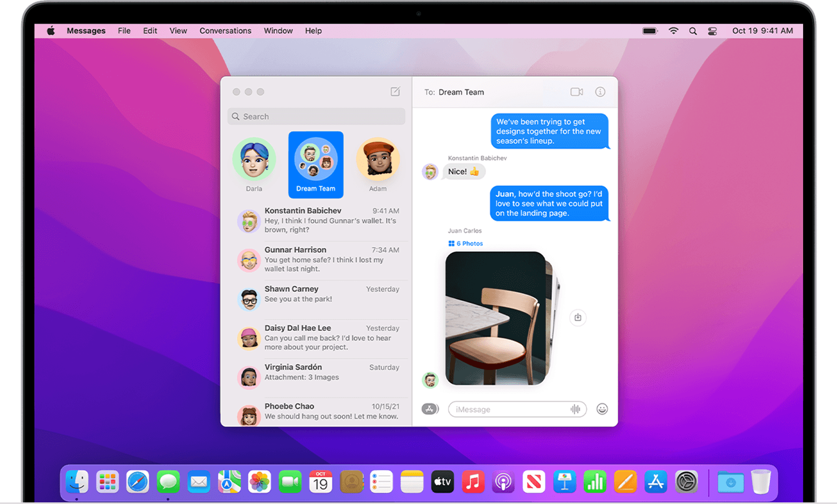Save photos using the download icon
The image size is (837, 504).
coord(578,317)
